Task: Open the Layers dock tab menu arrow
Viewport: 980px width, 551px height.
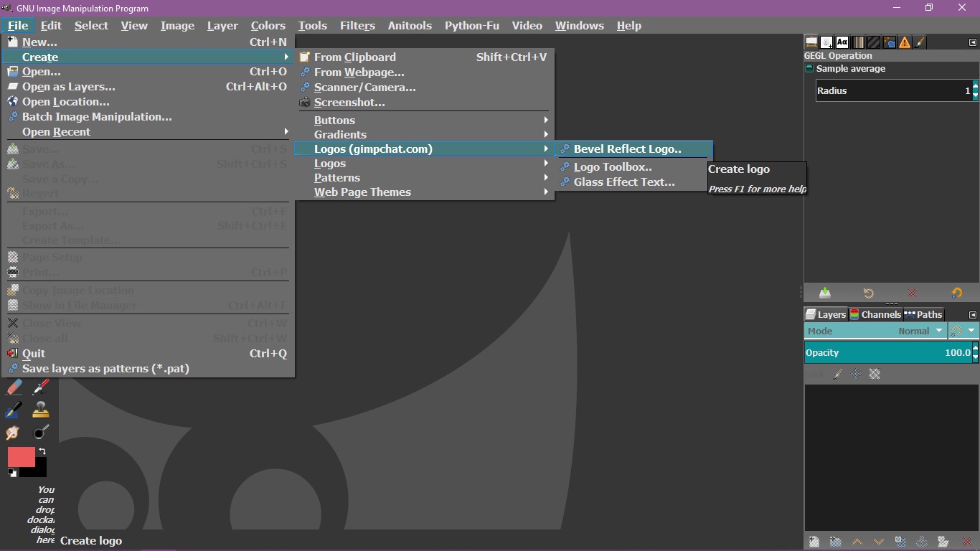Action: [x=973, y=315]
